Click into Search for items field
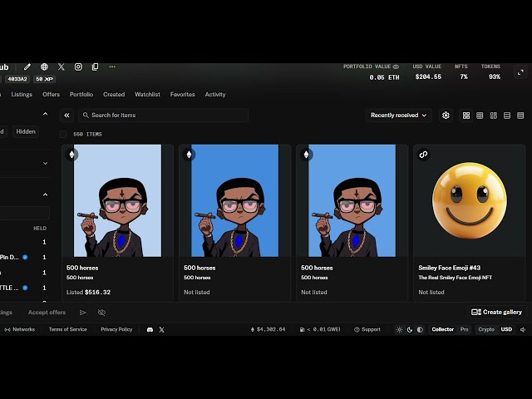Viewport: 532px width, 399px height. [x=163, y=116]
